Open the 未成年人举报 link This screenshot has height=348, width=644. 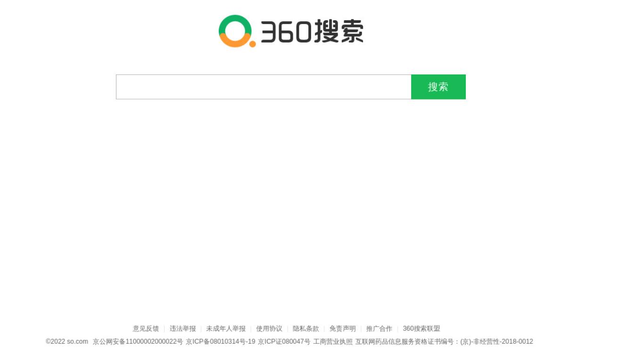(x=226, y=329)
